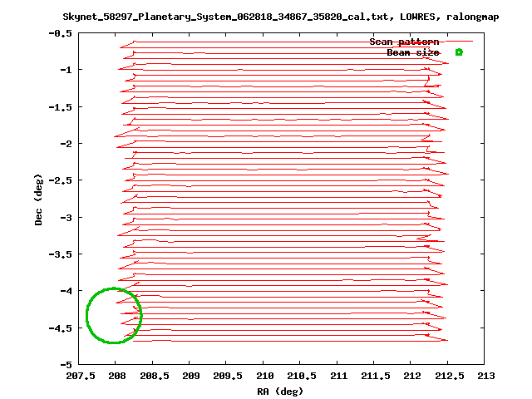Click the y-axis tick label -4
Viewport: 532px width, 399px height.
[x=66, y=291]
